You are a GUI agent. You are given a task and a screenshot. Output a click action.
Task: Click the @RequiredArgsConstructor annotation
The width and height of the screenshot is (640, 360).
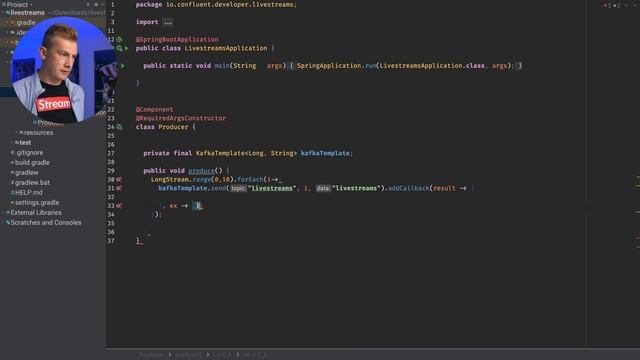(x=180, y=118)
